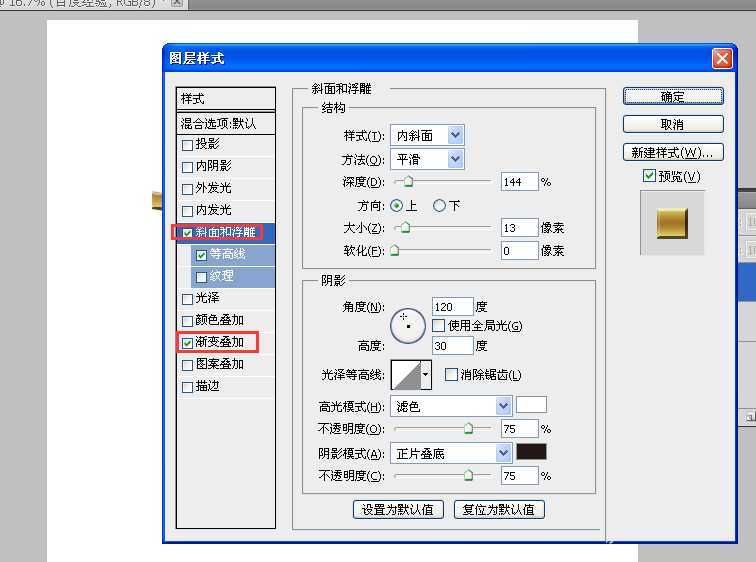
Task: Click the 大小 slider handle
Action: pos(405,227)
